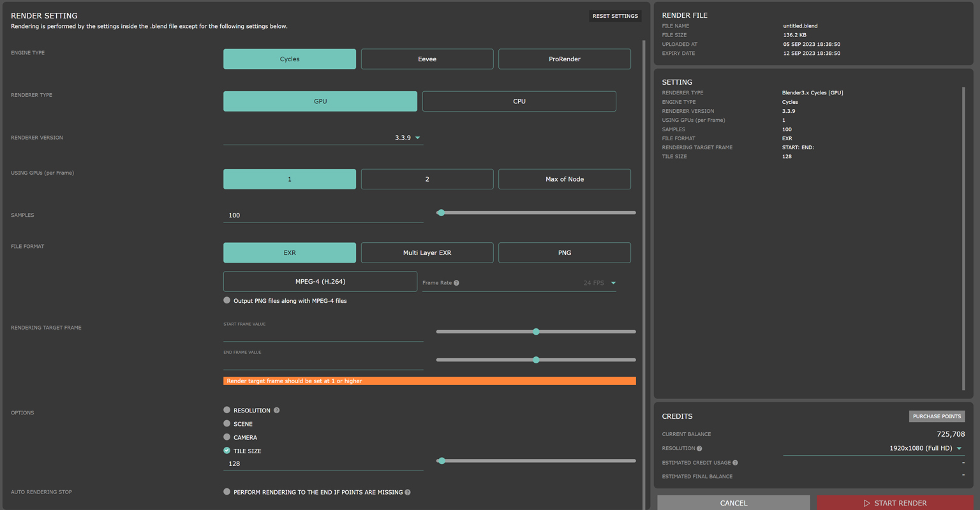Screen dimensions: 980x510
Task: Enable Output PNG files along with MPEG-4
Action: [x=226, y=300]
